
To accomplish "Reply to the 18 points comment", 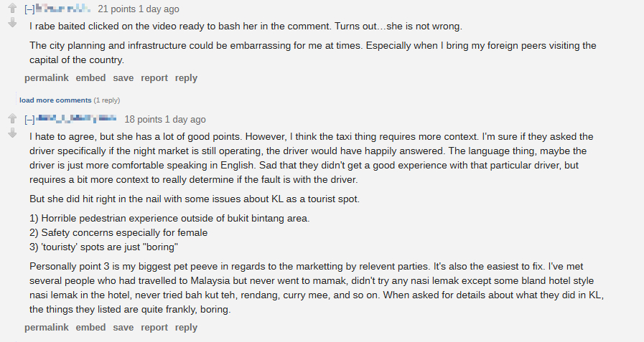I will point(186,327).
